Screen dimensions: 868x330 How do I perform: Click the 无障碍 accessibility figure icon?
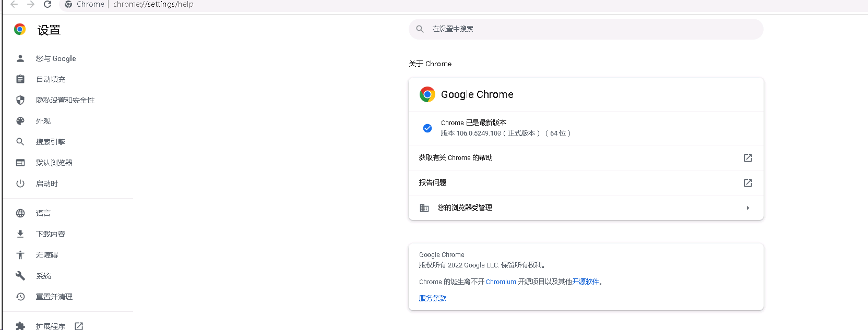(x=20, y=255)
